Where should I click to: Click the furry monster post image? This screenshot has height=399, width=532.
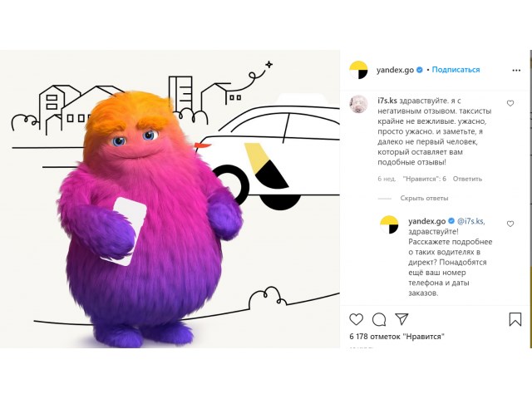[x=170, y=199]
